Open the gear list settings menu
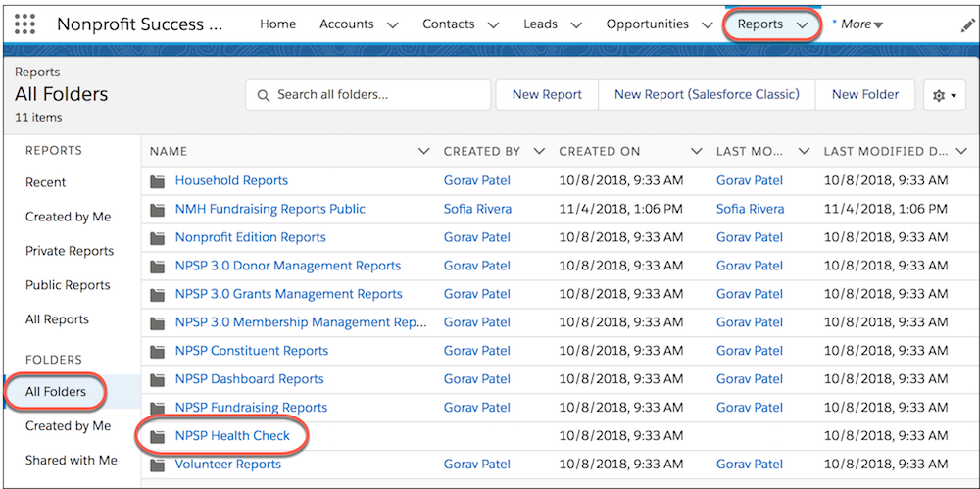The height and width of the screenshot is (489, 980). pos(945,96)
